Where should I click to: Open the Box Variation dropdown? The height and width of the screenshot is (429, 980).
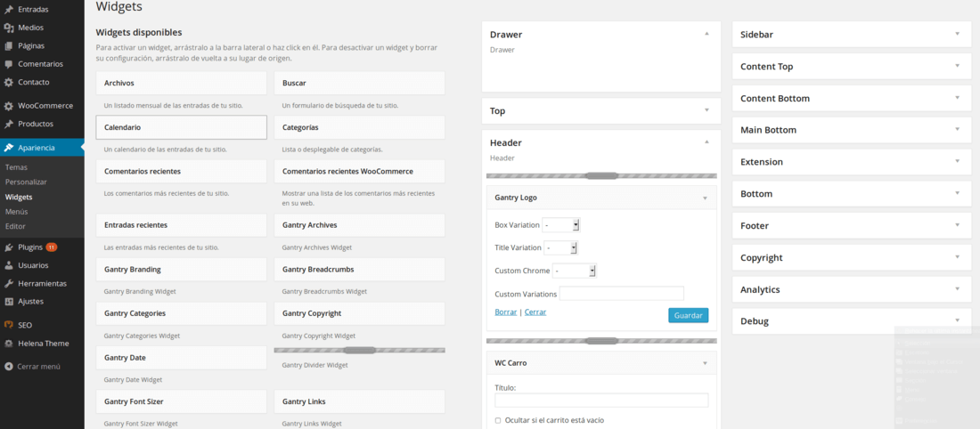click(x=561, y=224)
